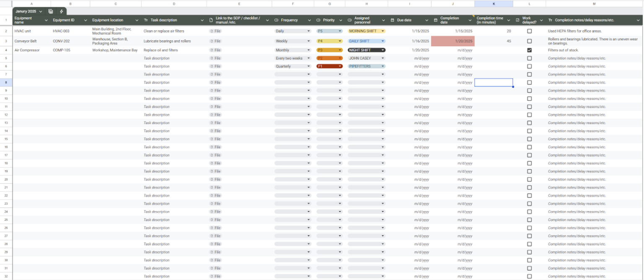Click the chip icon beside the Priority header
The width and height of the screenshot is (644, 280).
pyautogui.click(x=319, y=20)
